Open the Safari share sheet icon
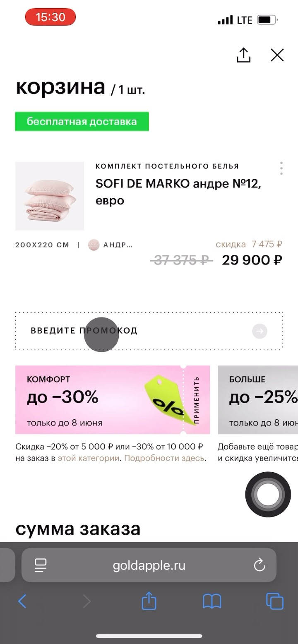Image resolution: width=298 pixels, height=644 pixels. click(x=149, y=601)
